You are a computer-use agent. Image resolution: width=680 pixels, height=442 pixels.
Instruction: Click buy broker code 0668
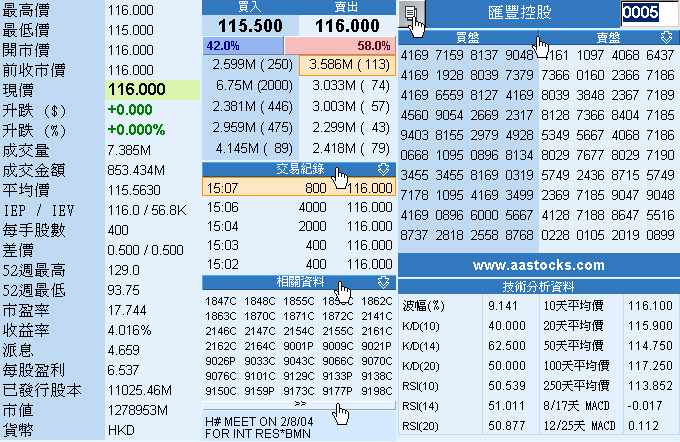(x=414, y=155)
